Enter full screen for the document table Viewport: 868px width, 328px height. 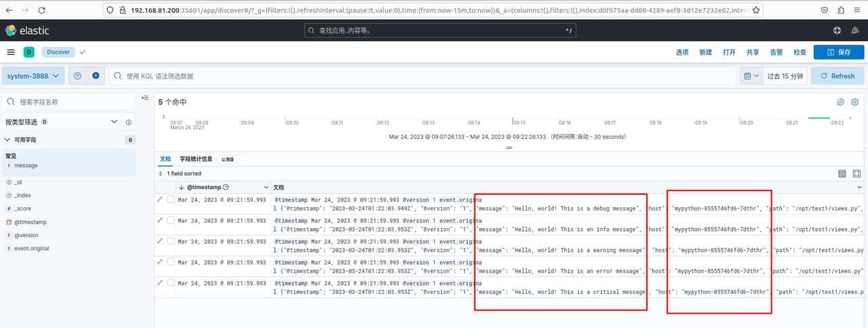point(856,174)
